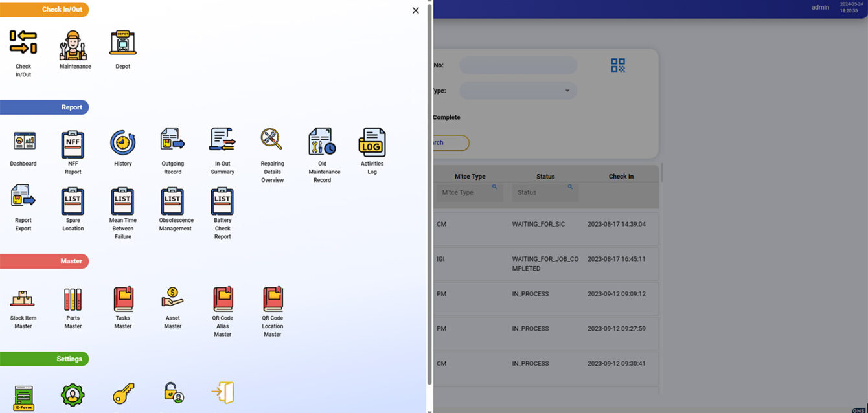The image size is (868, 413).
Task: Click the logout door icon
Action: pyautogui.click(x=222, y=393)
